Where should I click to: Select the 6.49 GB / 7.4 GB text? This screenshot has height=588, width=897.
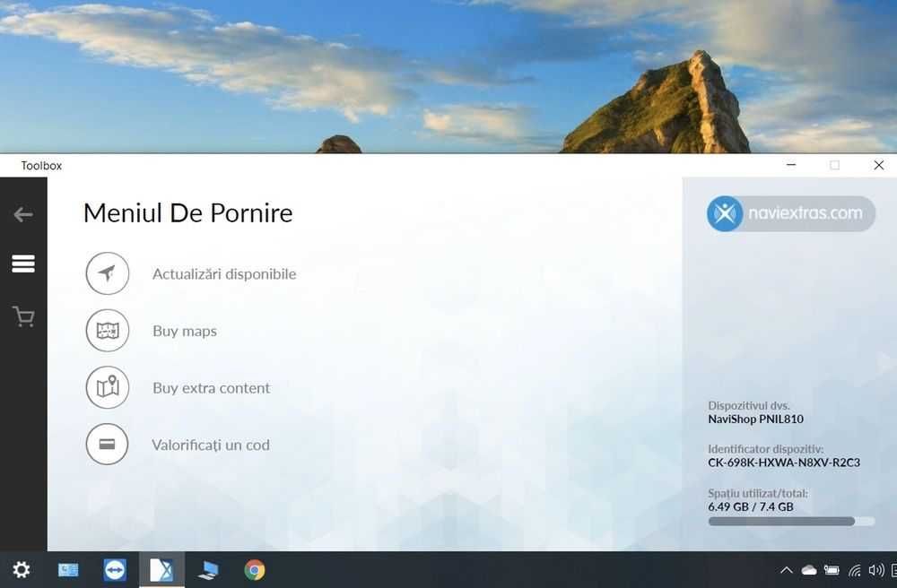tap(751, 506)
